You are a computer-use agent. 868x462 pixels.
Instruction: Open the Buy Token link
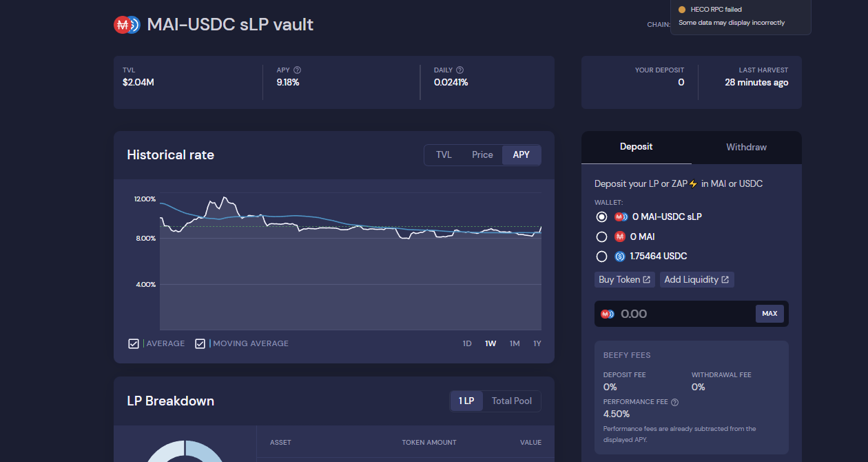[625, 279]
